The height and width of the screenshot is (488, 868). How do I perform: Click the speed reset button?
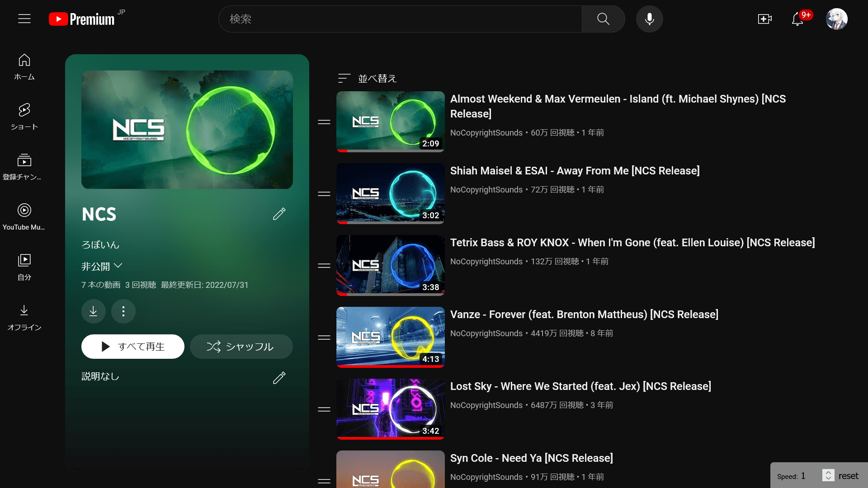point(848,476)
